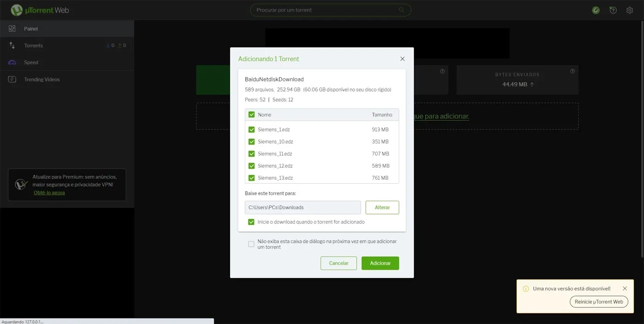The width and height of the screenshot is (644, 324).
Task: Click the Nome column header
Action: (x=264, y=115)
